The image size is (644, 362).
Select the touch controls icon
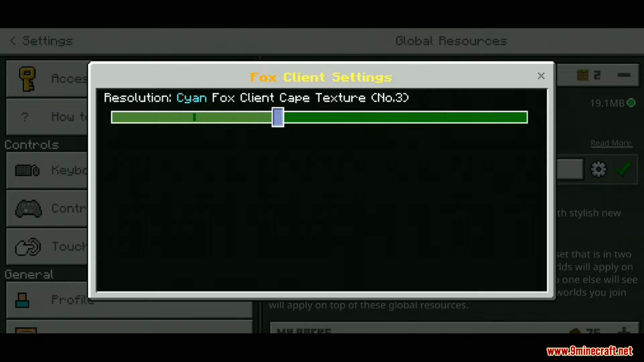28,247
